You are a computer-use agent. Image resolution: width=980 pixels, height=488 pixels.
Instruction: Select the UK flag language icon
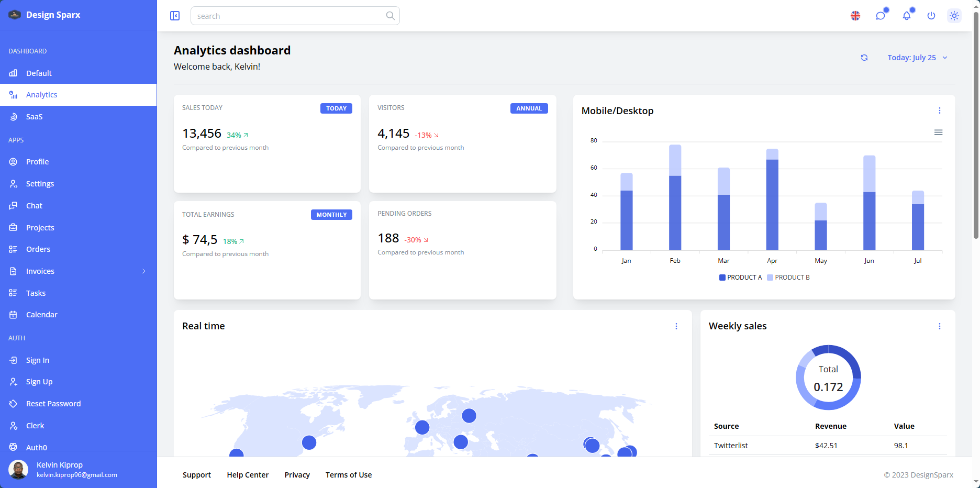coord(855,16)
